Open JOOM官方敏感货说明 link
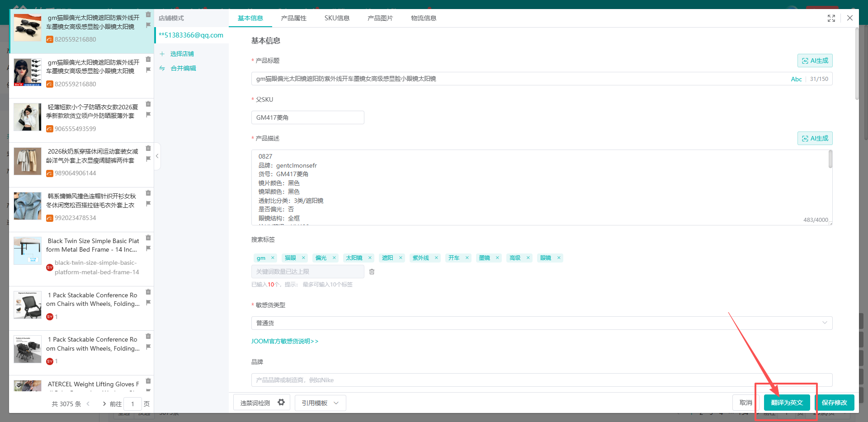The image size is (868, 422). [285, 341]
